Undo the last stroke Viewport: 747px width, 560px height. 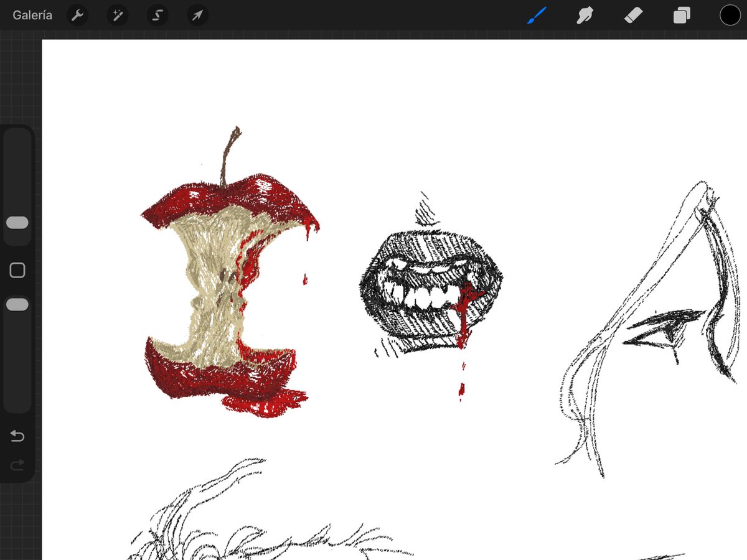point(17,436)
